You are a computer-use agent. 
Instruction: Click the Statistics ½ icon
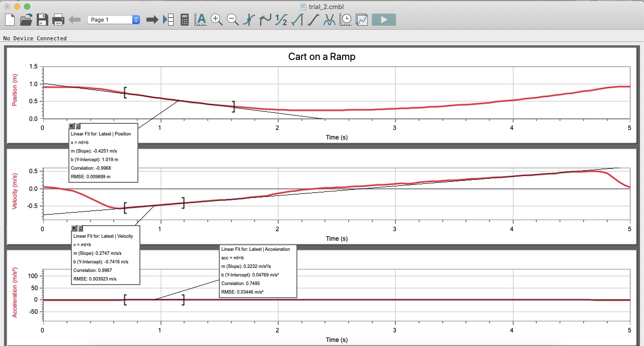coord(281,20)
